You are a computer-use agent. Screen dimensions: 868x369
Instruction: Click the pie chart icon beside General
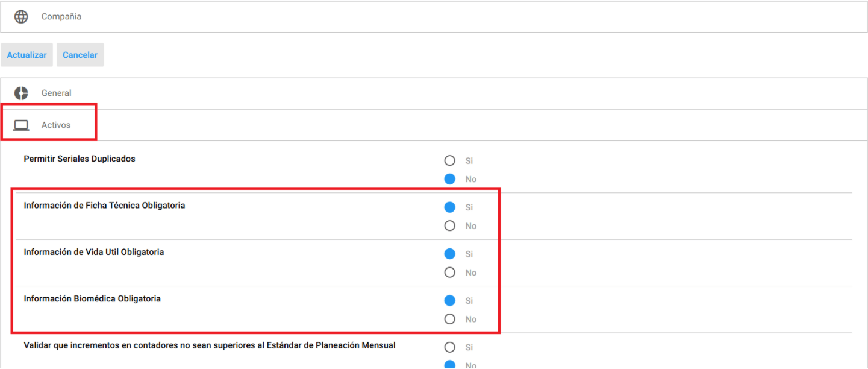[x=21, y=93]
